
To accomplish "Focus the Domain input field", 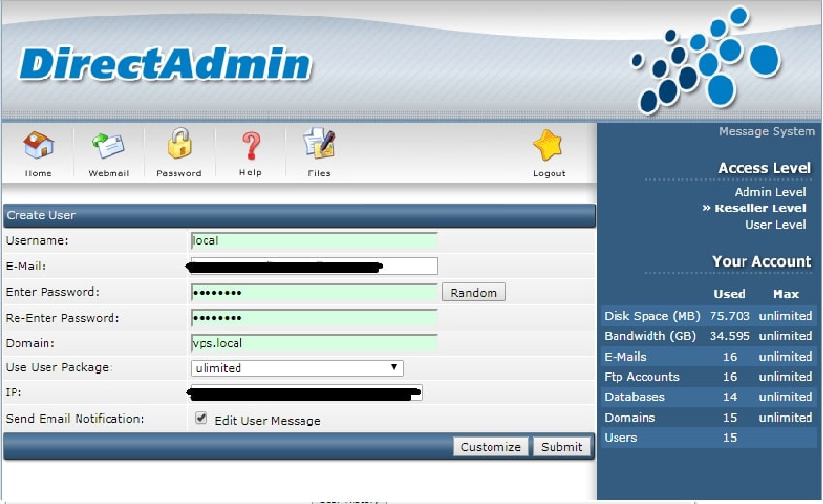I will coord(314,343).
